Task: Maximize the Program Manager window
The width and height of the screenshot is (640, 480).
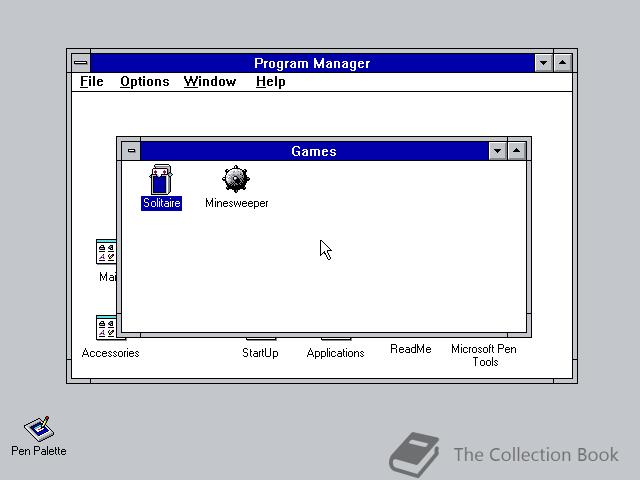Action: point(562,63)
